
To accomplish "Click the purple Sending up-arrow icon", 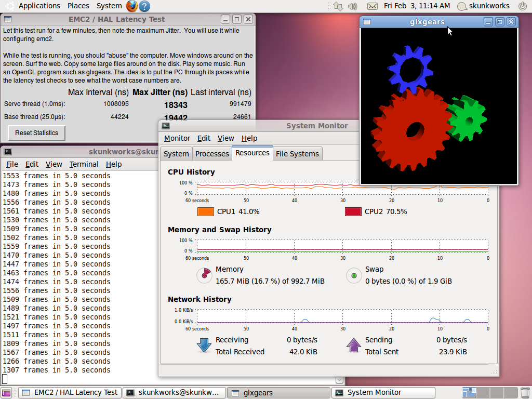I will click(x=353, y=345).
